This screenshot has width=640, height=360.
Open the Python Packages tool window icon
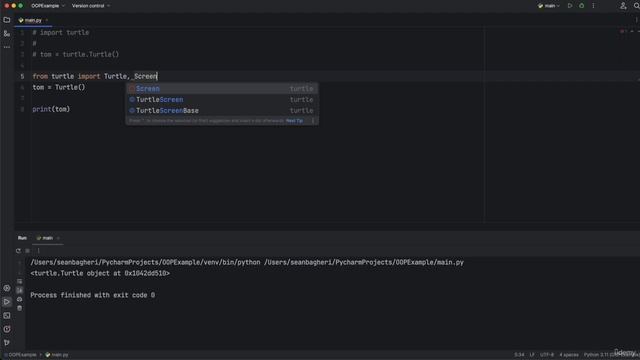pyautogui.click(x=7, y=288)
